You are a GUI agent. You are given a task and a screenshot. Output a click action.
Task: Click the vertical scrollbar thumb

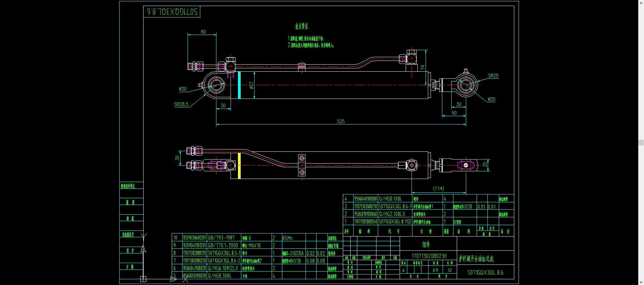641,143
